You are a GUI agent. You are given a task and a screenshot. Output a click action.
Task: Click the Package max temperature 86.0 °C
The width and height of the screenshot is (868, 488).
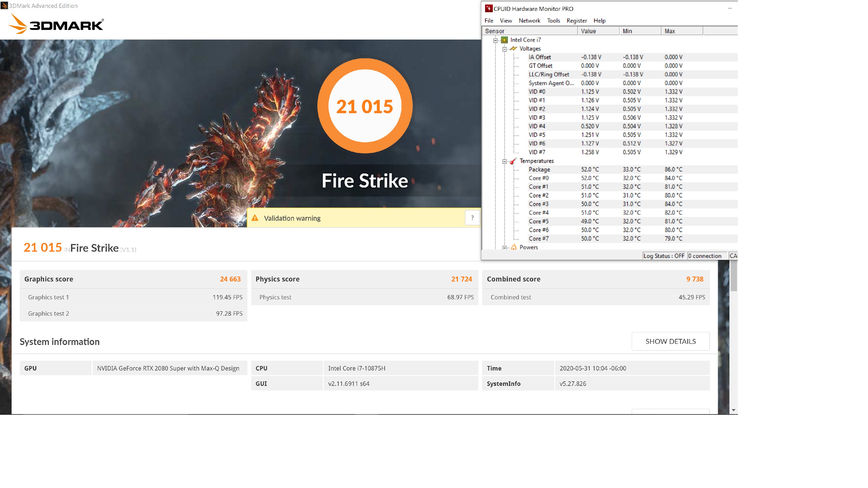point(673,169)
